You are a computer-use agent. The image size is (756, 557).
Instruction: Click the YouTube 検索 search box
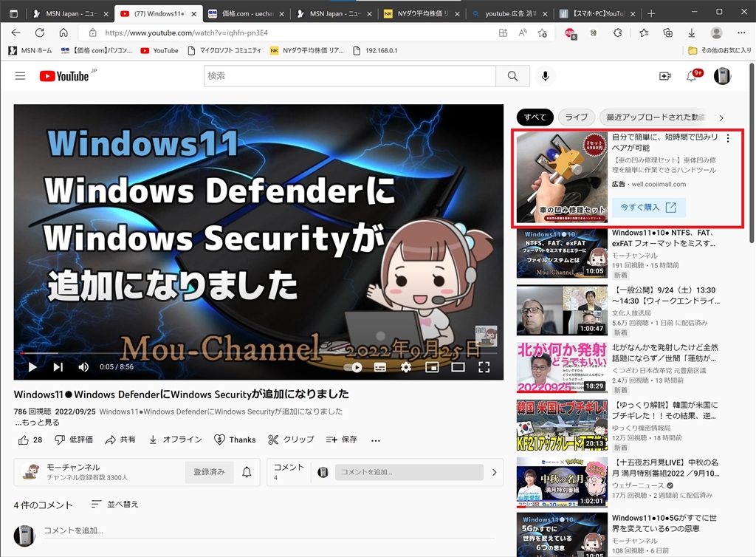click(x=349, y=76)
